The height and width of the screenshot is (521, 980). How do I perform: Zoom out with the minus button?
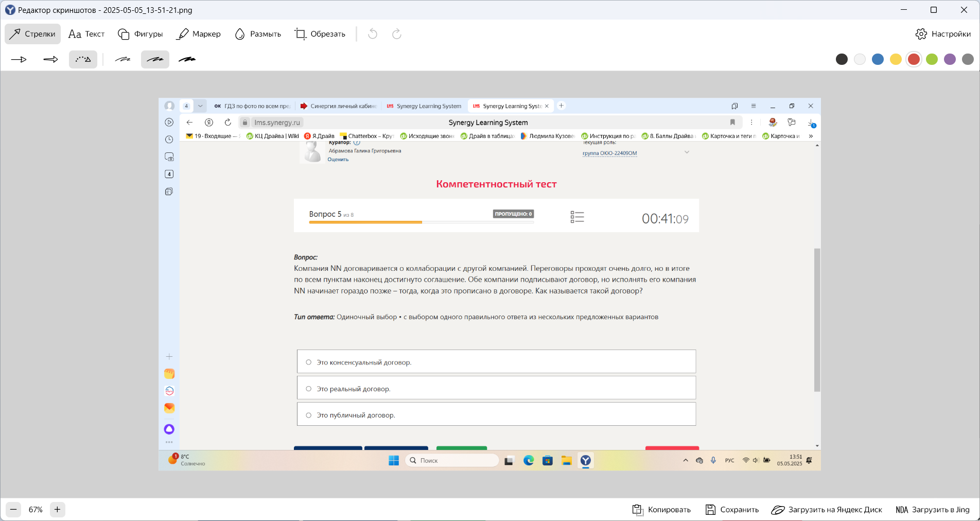pos(13,510)
